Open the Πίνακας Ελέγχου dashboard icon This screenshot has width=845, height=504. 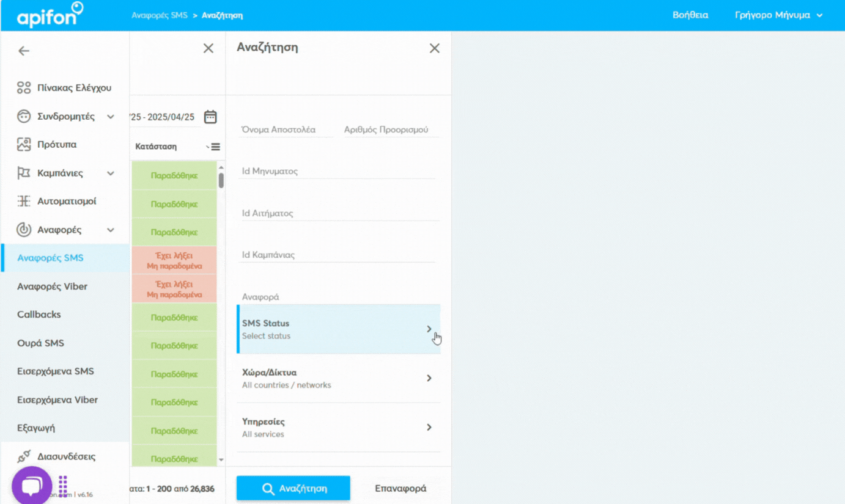pos(23,87)
